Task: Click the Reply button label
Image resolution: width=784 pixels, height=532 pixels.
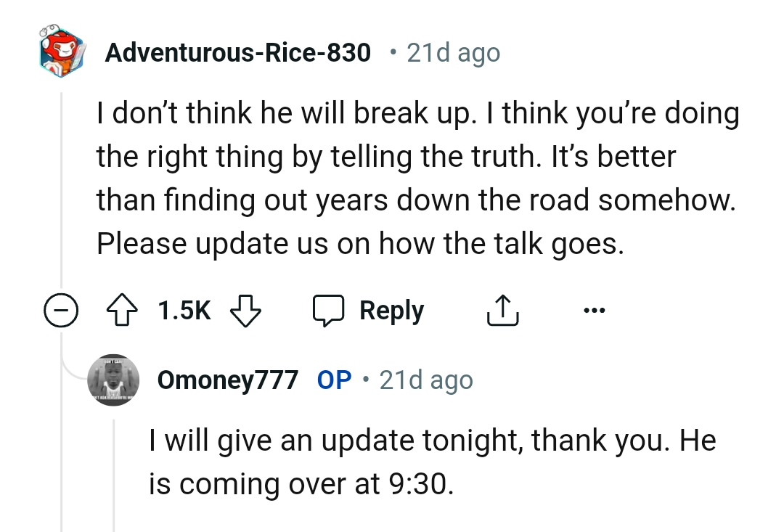Action: click(x=392, y=311)
